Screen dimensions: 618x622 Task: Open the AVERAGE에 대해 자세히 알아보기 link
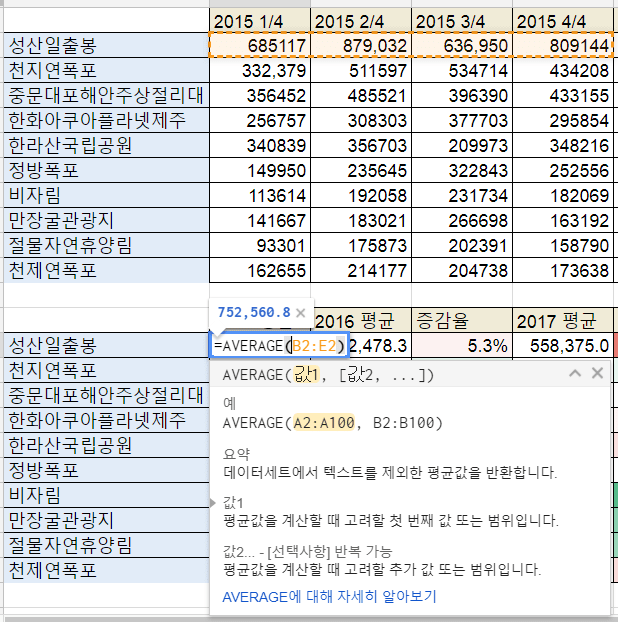pos(329,596)
